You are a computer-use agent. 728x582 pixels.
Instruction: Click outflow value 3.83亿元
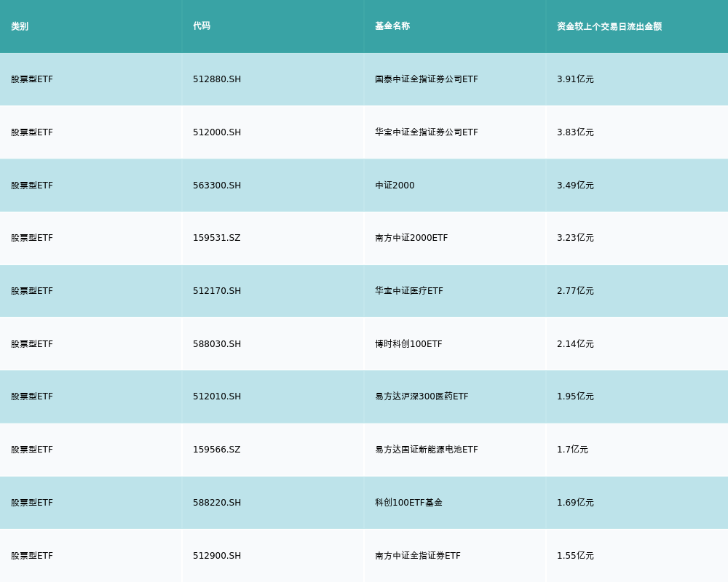click(575, 132)
